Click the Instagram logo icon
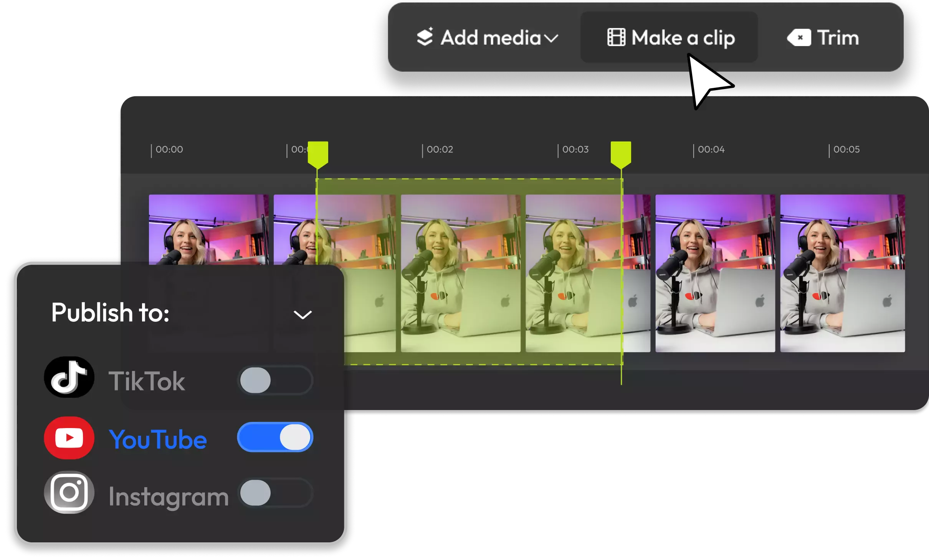 [x=69, y=492]
